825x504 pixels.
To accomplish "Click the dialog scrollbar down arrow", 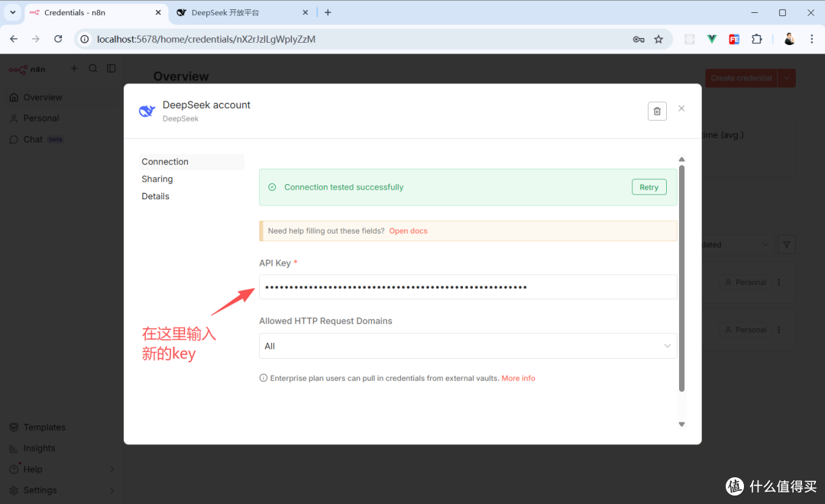I will (681, 424).
